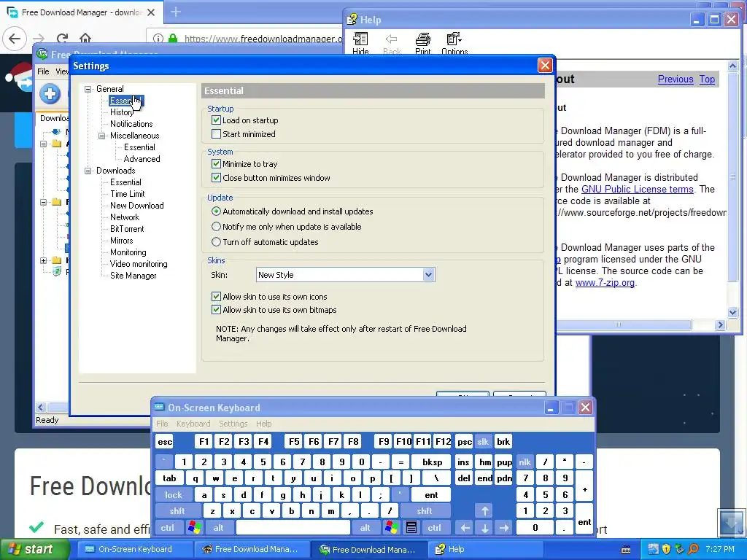This screenshot has width=747, height=560.
Task: Select Notifications in settings tree
Action: tap(131, 124)
